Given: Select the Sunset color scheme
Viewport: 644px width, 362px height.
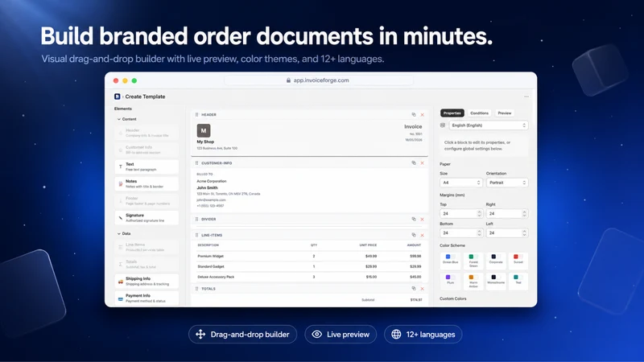Looking at the screenshot, I should click(518, 259).
